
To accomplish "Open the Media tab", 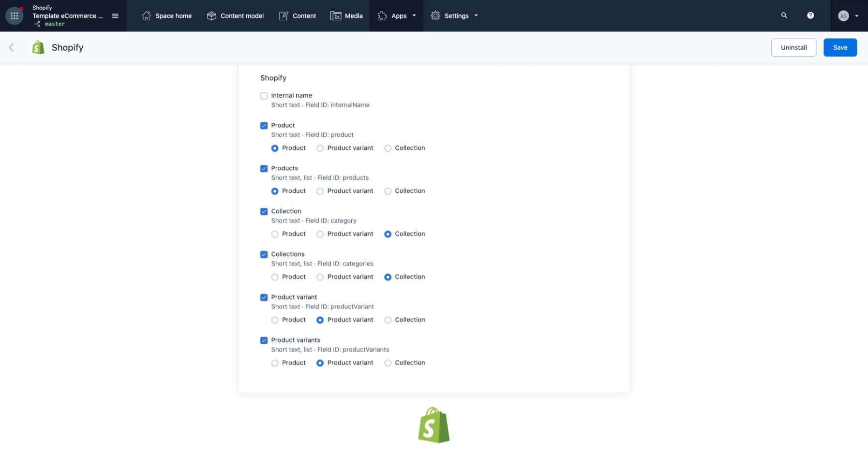I will pos(347,16).
